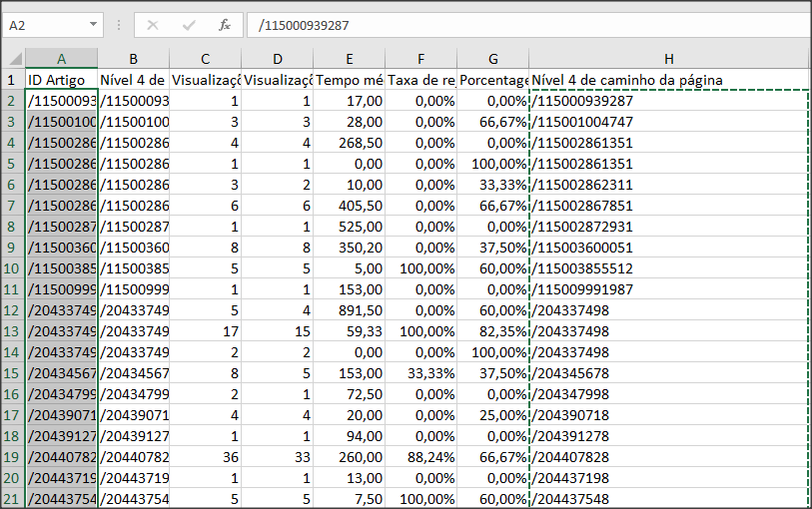Screen dimensions: 812x509
Task: Click the Cancel (X) formula bar icon
Action: (x=152, y=25)
